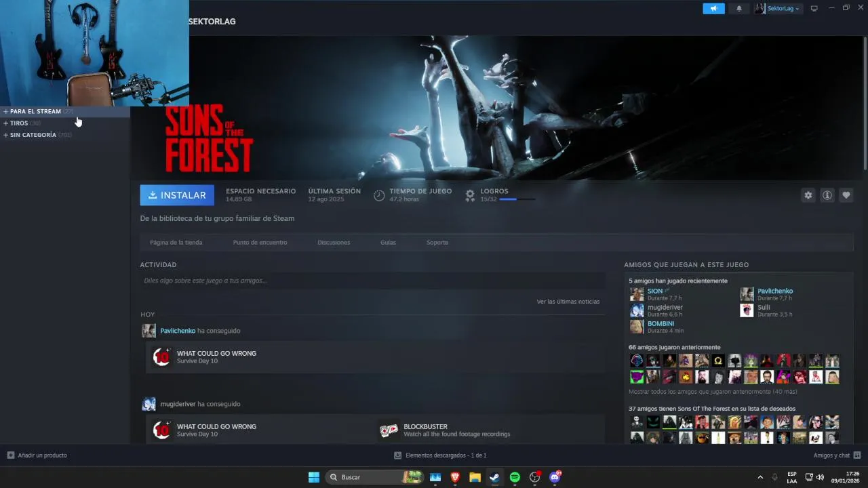This screenshot has height=488, width=868.
Task: Open the notifications bell
Action: point(739,9)
